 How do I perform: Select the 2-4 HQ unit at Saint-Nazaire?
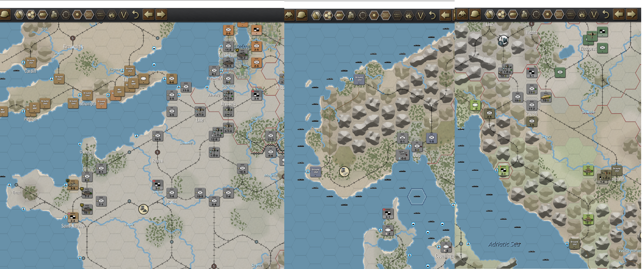pyautogui.click(x=73, y=217)
